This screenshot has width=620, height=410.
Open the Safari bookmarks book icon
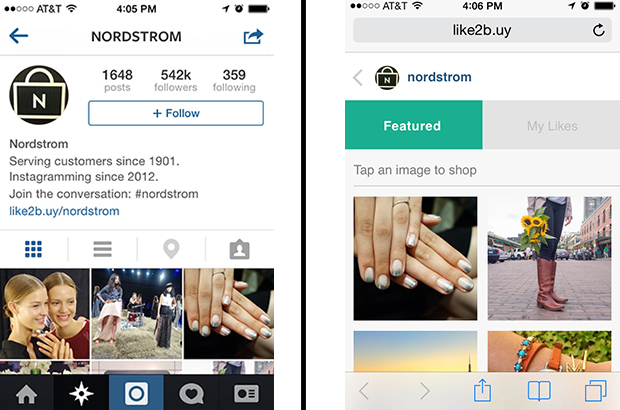coord(539,391)
